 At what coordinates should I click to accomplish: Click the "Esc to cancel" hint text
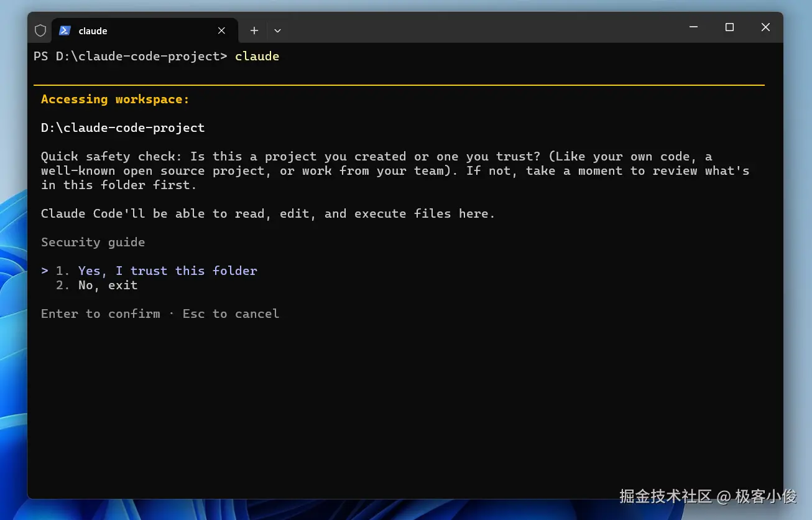231,313
